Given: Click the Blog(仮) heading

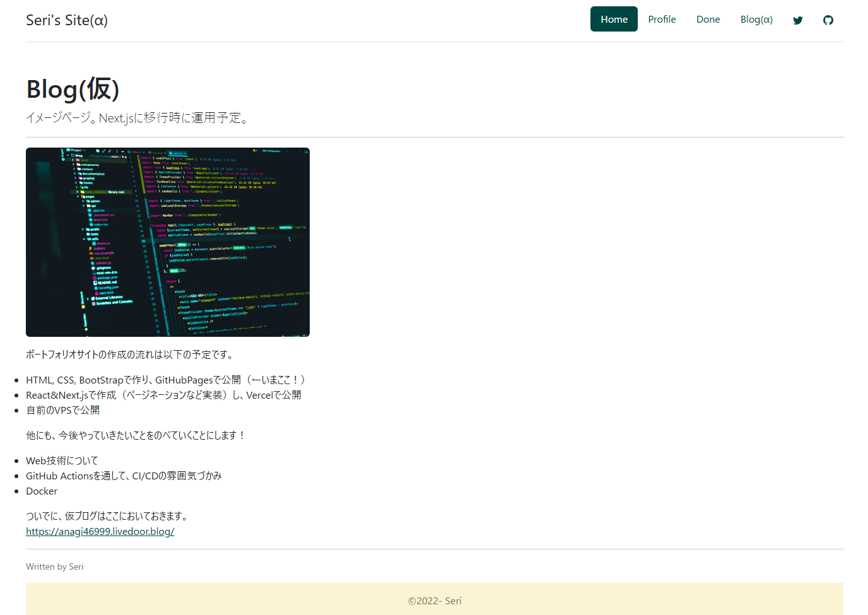Looking at the screenshot, I should pos(73,89).
